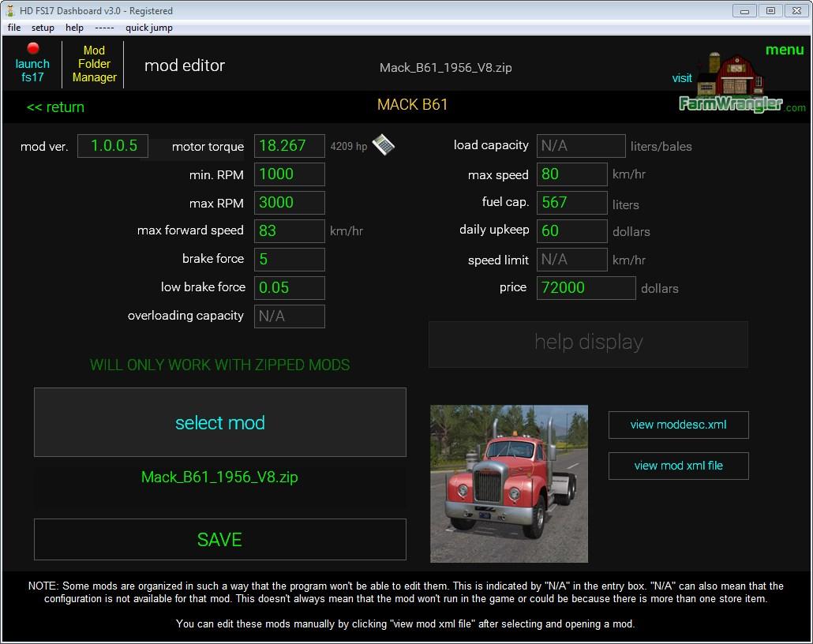Image resolution: width=813 pixels, height=644 pixels.
Task: Click view moddesc.xml button
Action: 678,425
